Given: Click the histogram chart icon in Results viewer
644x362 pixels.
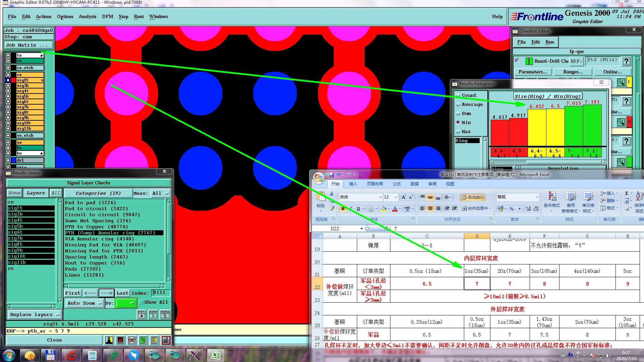Looking at the screenshot, I should click(166, 340).
